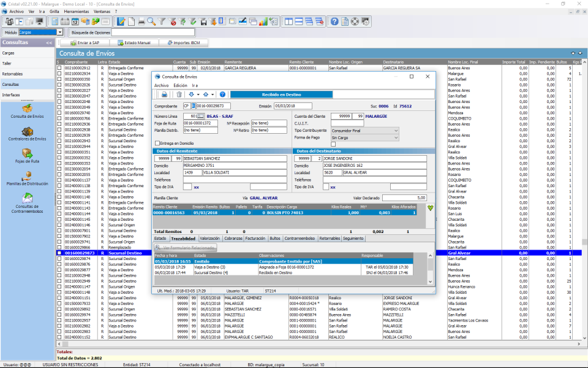The height and width of the screenshot is (368, 588).
Task: Print the current comprobante from the dialog toolbar
Action: click(164, 94)
